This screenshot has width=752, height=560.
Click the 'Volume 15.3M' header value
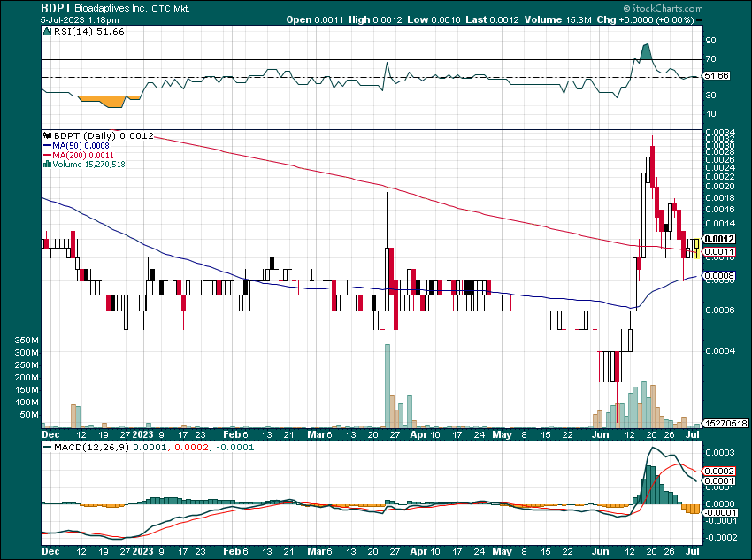pyautogui.click(x=557, y=20)
